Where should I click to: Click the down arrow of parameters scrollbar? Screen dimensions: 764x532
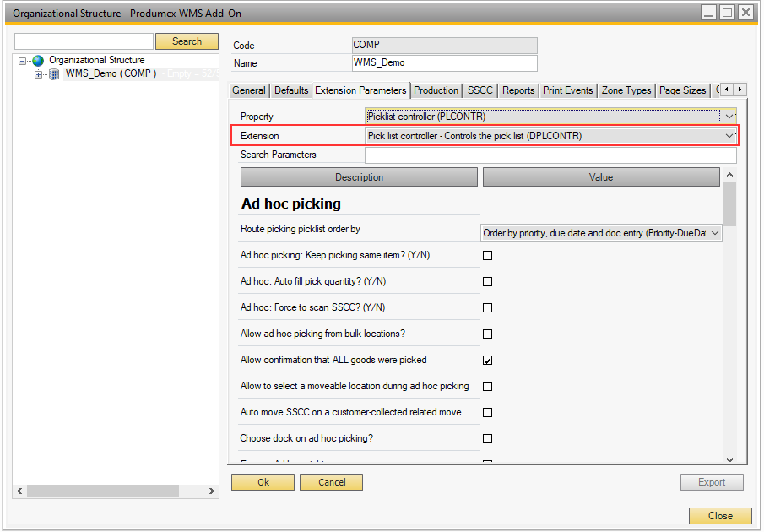coord(729,459)
